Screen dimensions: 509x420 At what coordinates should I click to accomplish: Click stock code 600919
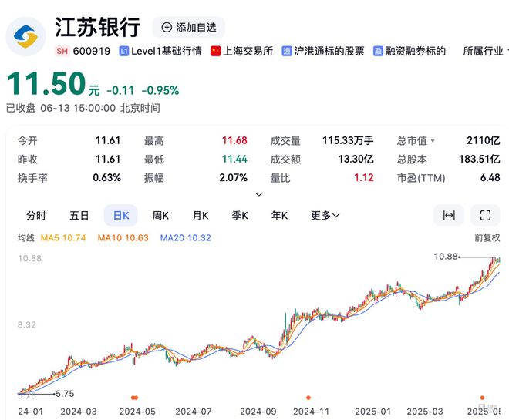(x=92, y=51)
